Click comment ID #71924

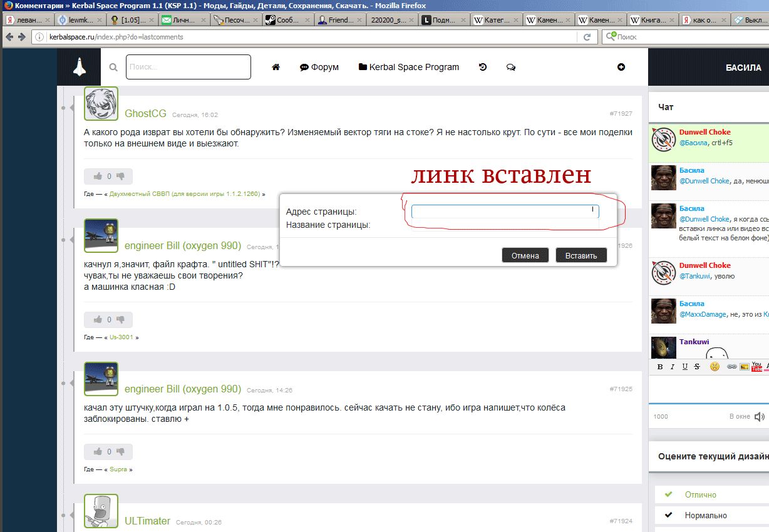pos(621,521)
